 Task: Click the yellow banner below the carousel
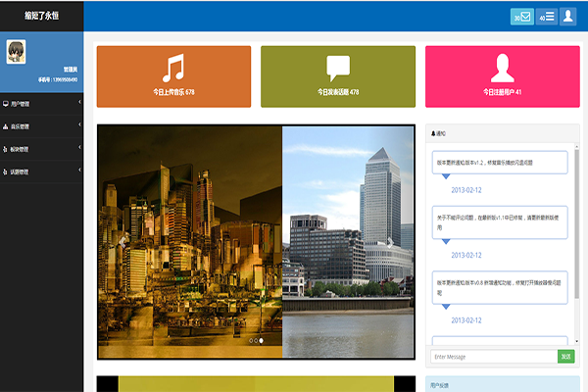click(x=256, y=384)
